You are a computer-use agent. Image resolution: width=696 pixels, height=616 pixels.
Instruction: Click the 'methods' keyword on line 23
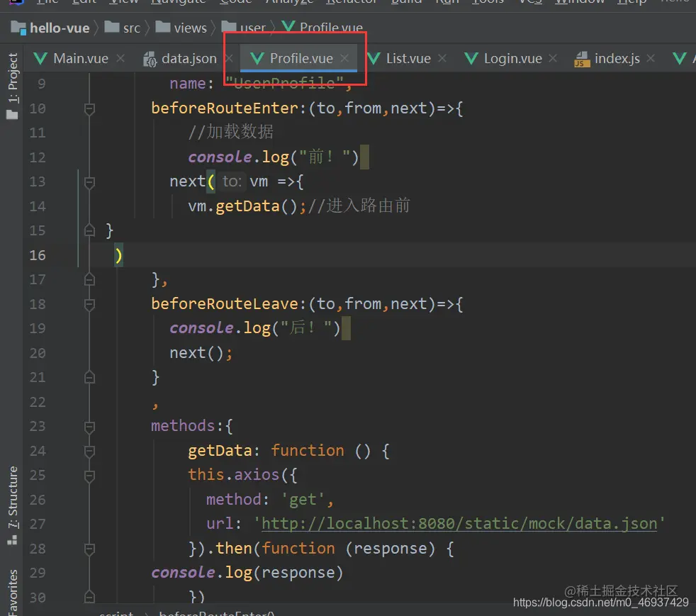pos(183,426)
